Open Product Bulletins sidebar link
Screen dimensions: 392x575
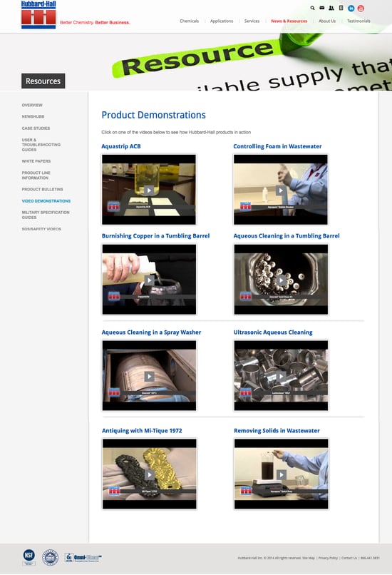coord(43,189)
